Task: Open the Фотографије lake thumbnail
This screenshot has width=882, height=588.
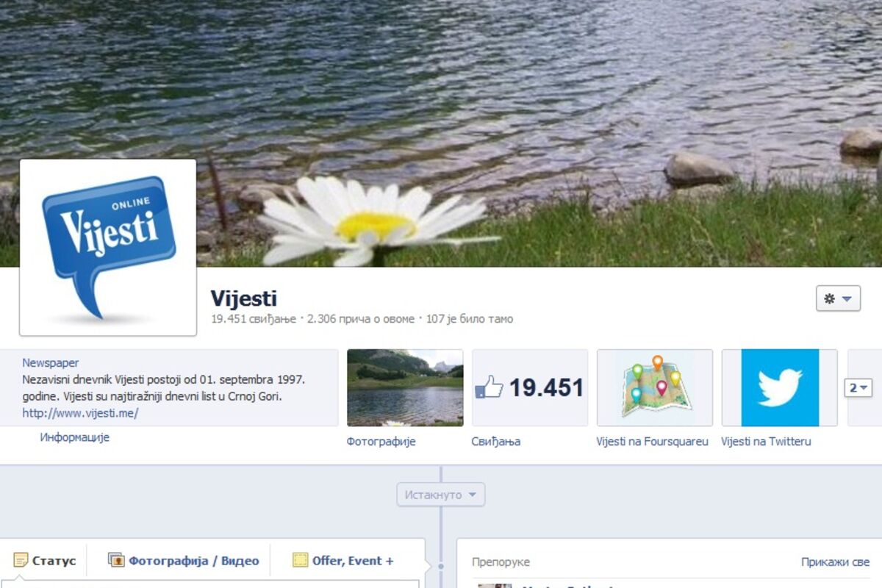Action: tap(405, 387)
